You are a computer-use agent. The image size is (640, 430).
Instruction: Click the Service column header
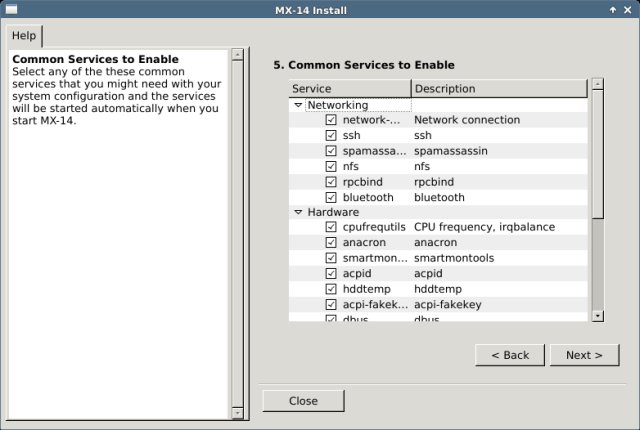click(350, 89)
